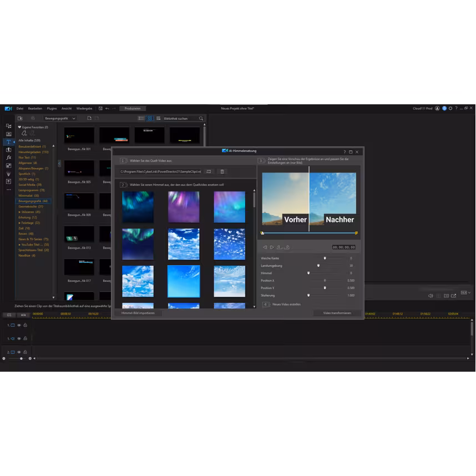Switch library to large thumbnail grid view
Screen dimensions: 476x476
pos(150,119)
